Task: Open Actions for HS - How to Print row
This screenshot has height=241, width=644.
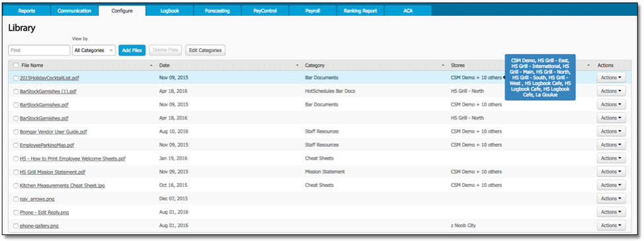Action: coord(611,158)
